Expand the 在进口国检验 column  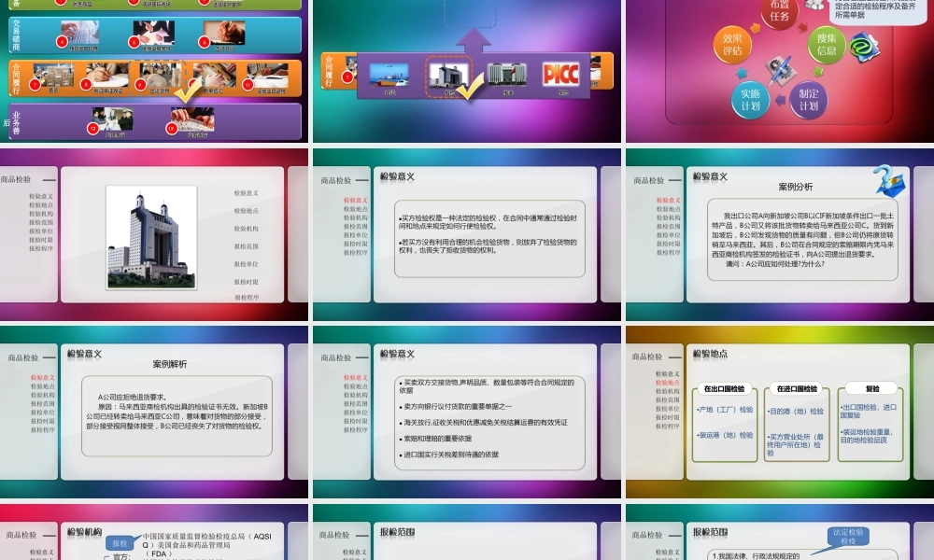click(798, 388)
